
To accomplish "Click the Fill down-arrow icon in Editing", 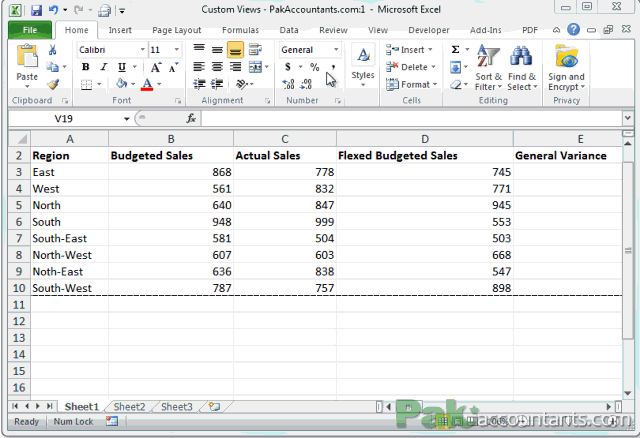I will point(456,67).
